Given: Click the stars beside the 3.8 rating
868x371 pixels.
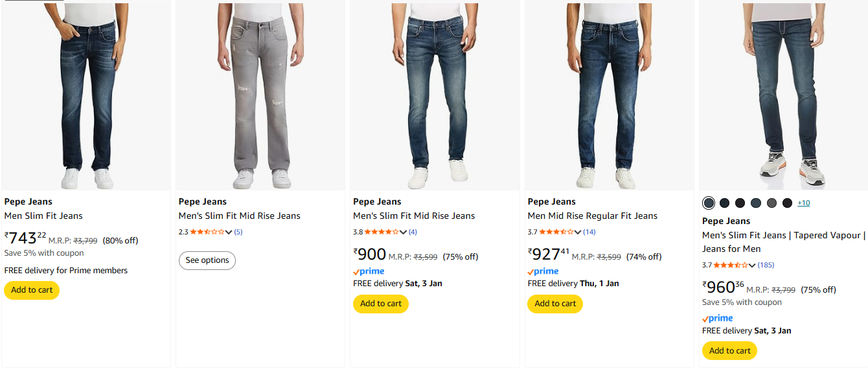Looking at the screenshot, I should point(381,232).
